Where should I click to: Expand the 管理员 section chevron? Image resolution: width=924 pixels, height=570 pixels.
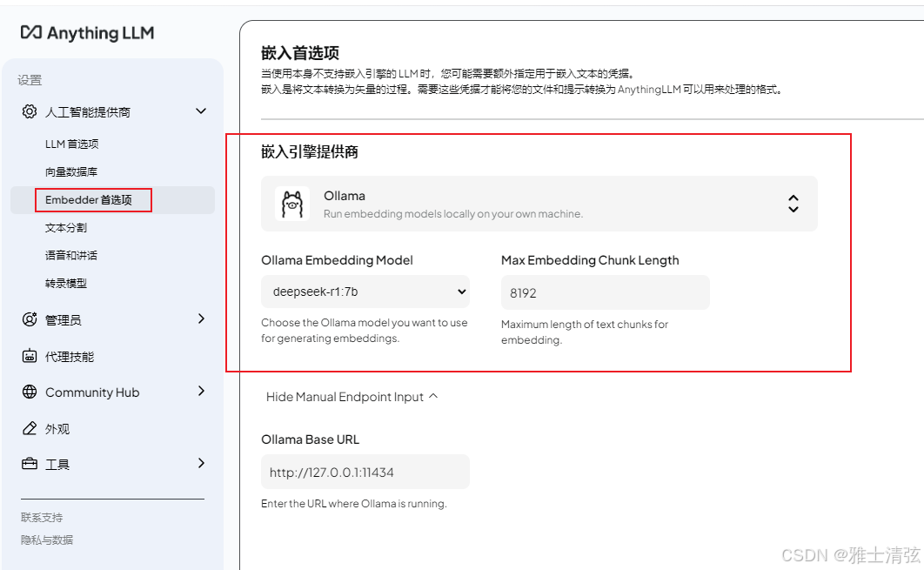[x=202, y=319]
